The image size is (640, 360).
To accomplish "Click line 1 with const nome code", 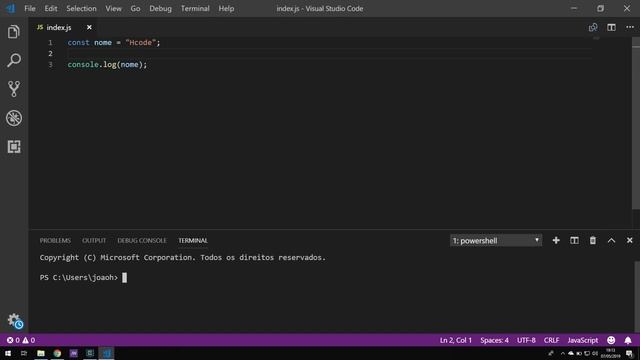I will [x=114, y=42].
